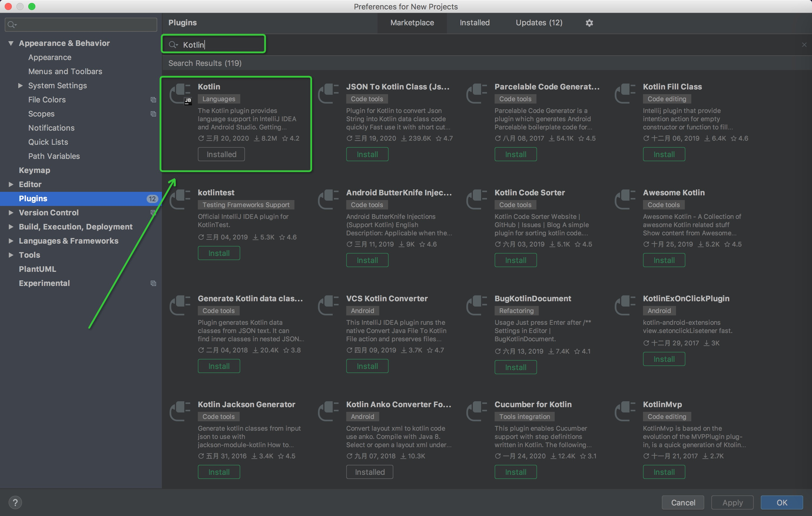Open the plugins settings gear menu
The width and height of the screenshot is (812, 516).
point(589,23)
